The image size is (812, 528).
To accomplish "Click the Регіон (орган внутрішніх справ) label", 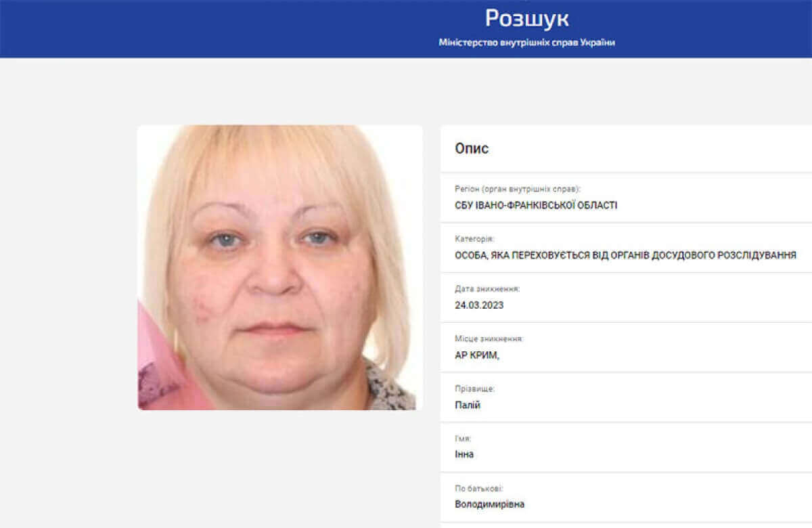I will 518,190.
